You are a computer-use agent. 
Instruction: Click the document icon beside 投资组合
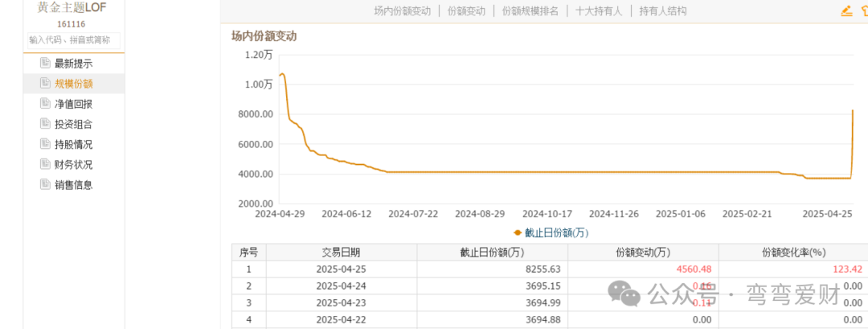(45, 124)
